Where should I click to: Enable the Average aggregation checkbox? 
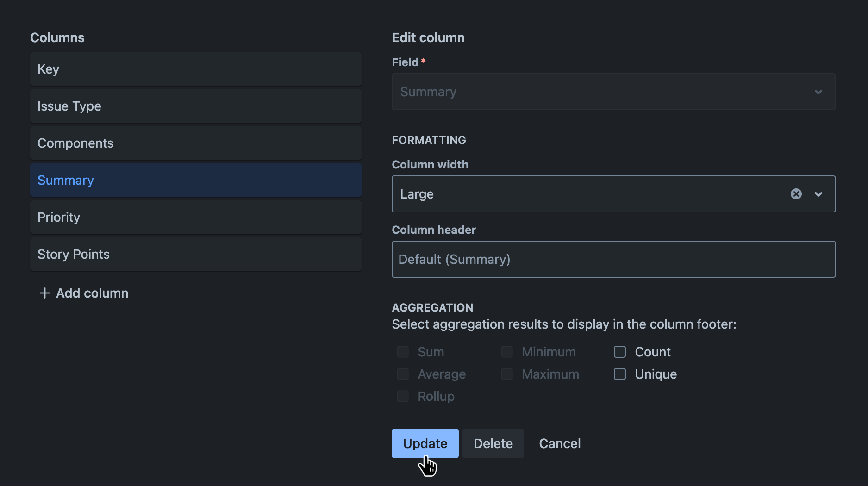coord(402,374)
